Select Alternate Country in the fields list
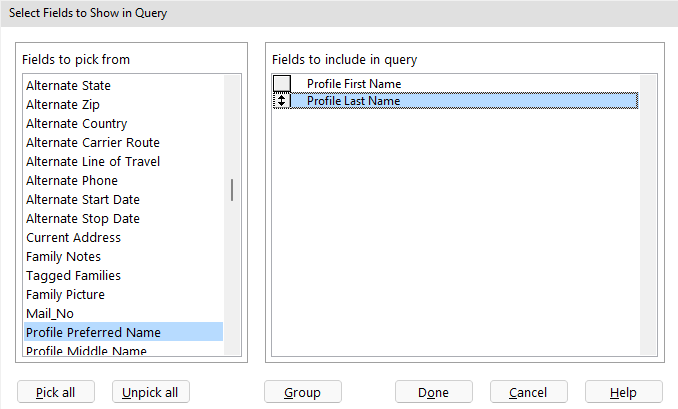 (x=76, y=124)
